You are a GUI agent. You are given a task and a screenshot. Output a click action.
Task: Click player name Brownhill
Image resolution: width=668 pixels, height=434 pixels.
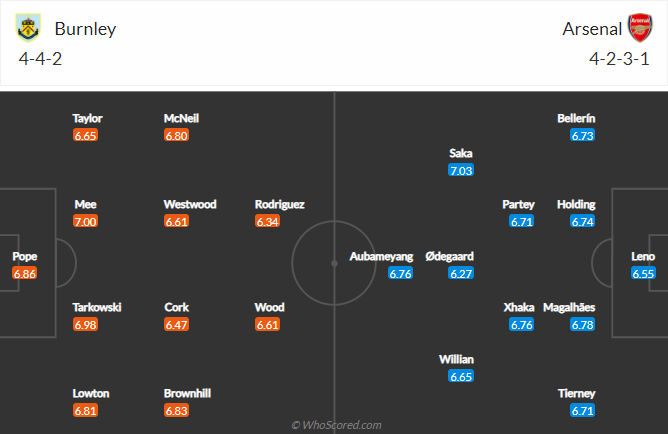click(187, 393)
